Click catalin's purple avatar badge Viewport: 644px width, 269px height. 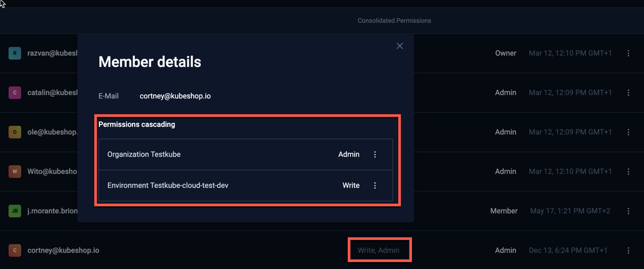[15, 93]
